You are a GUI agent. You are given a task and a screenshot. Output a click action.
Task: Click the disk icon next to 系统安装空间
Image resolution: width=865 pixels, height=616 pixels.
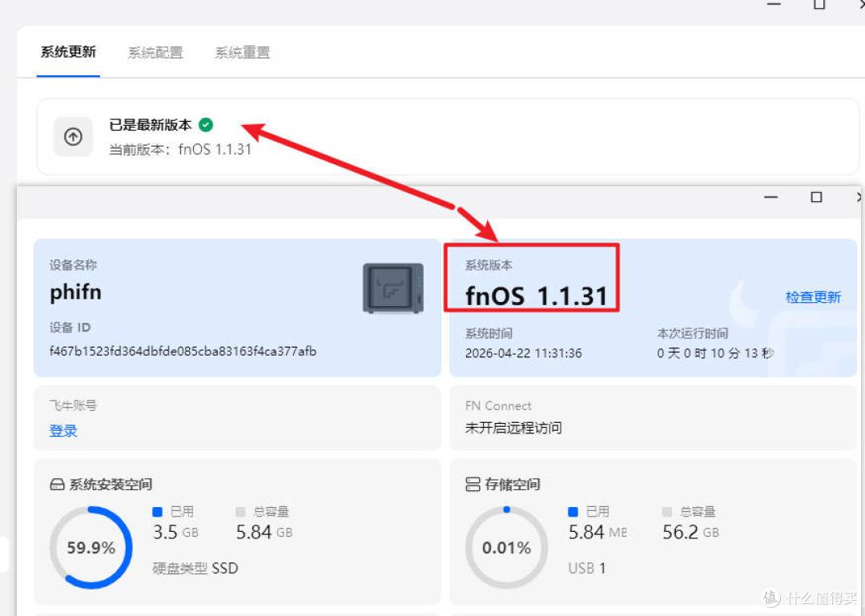click(58, 485)
